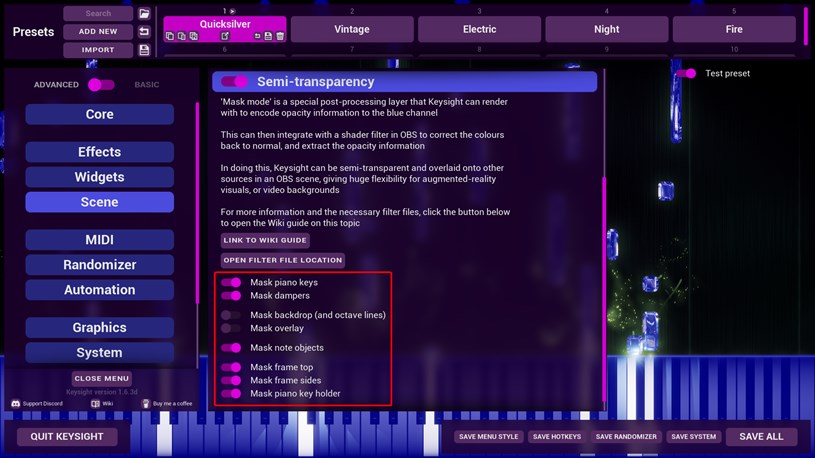This screenshot has height=458, width=815.
Task: Click the Buy me a coffee cup icon
Action: [x=146, y=403]
